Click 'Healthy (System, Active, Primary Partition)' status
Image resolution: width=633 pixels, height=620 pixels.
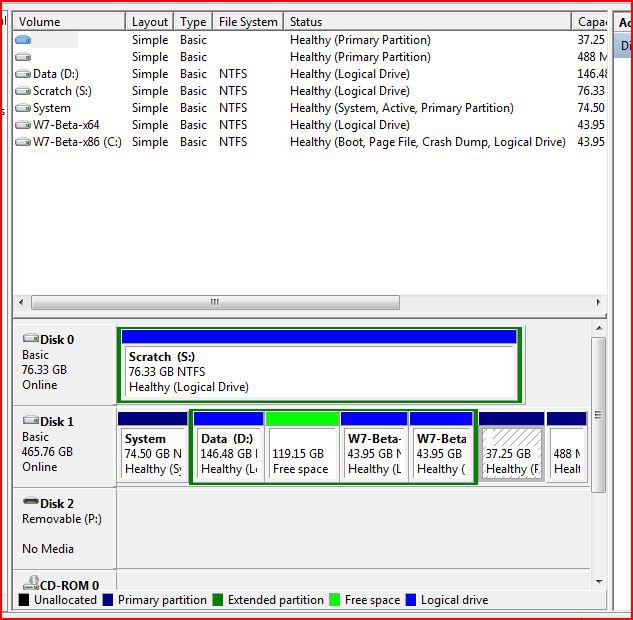point(402,108)
